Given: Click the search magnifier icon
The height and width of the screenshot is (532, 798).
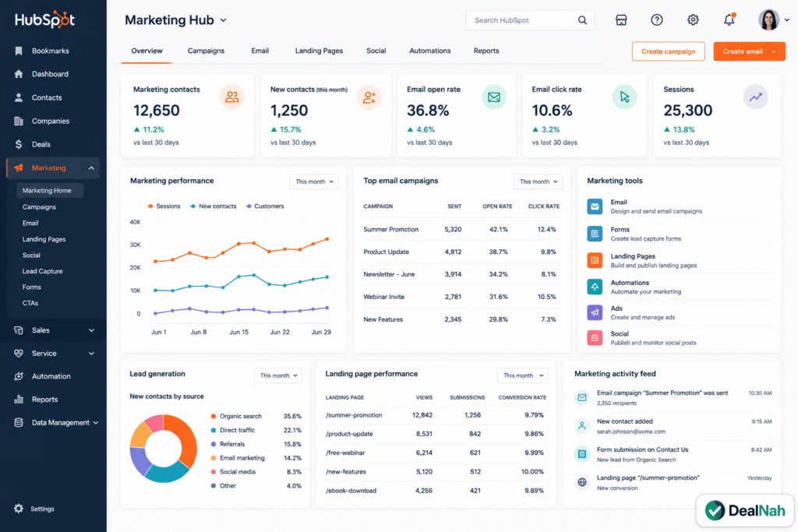Looking at the screenshot, I should [582, 20].
